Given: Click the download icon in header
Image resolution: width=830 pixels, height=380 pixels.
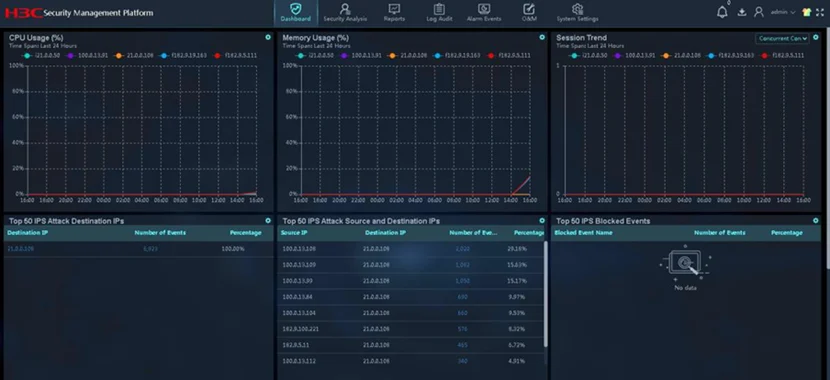Looking at the screenshot, I should 742,12.
